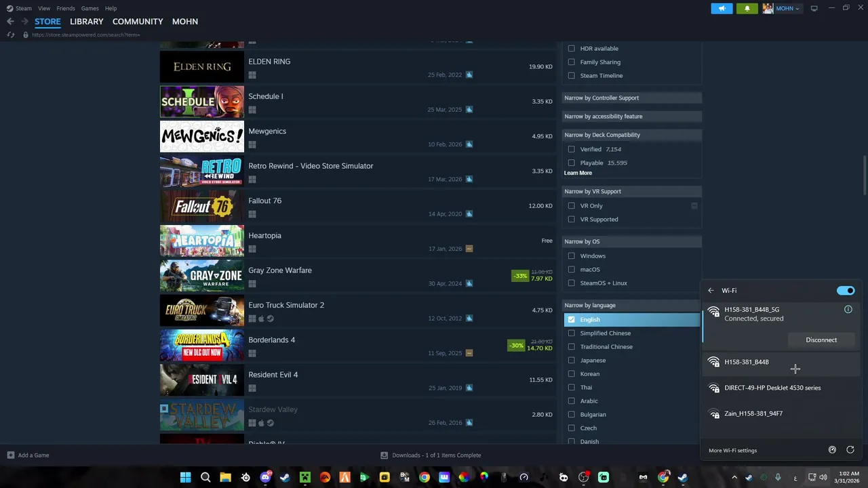
Task: Collapse the Narrow by OS section
Action: (x=632, y=241)
